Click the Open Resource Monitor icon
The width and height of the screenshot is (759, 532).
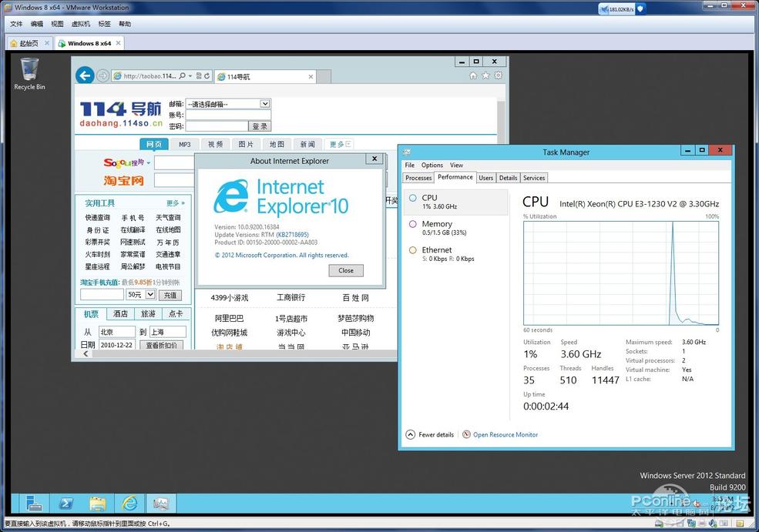467,434
